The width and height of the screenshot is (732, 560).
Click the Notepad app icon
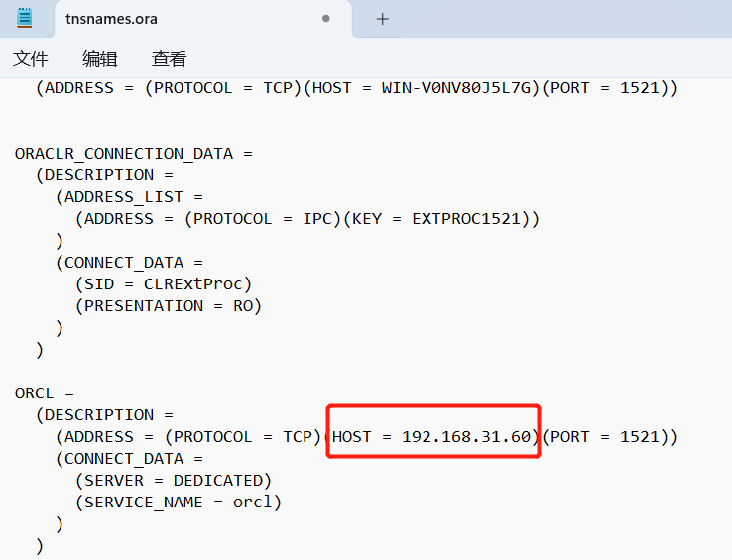[x=24, y=18]
